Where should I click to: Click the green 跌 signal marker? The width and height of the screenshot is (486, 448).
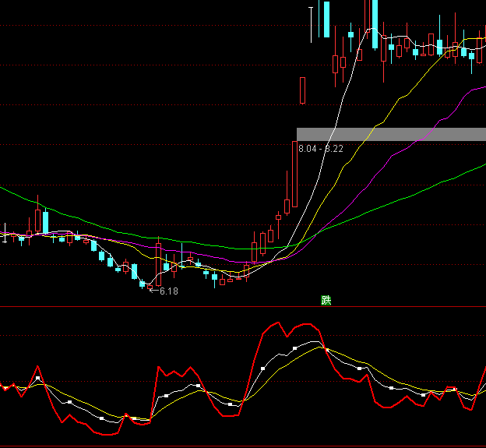click(x=326, y=300)
